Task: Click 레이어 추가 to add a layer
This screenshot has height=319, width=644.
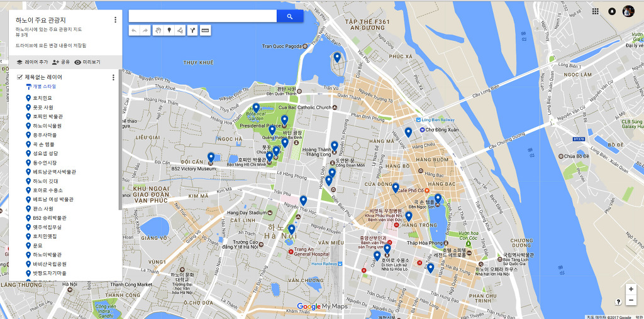Action: point(32,62)
